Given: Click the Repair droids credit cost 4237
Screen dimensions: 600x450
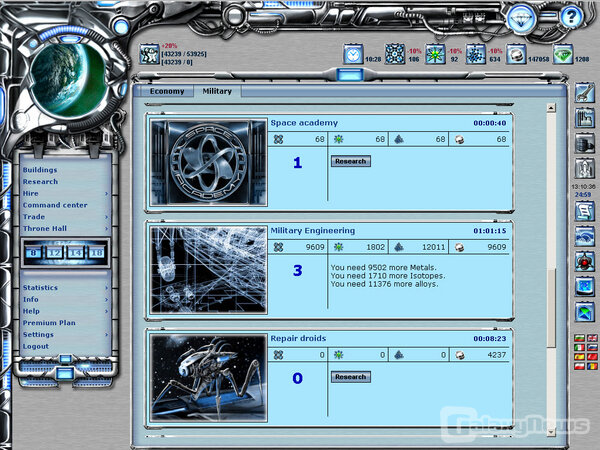Looking at the screenshot, I should (497, 355).
